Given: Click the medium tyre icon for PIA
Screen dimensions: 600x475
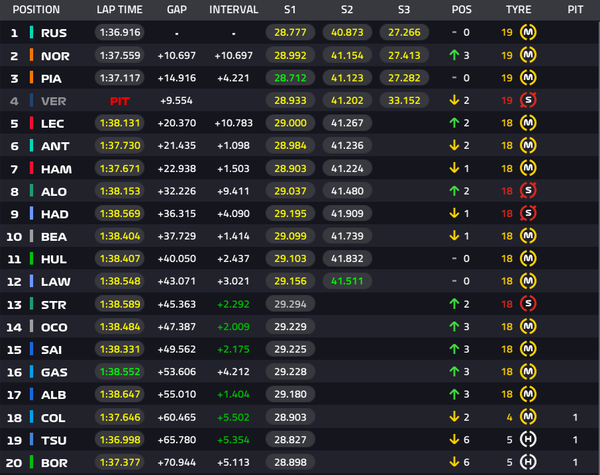Looking at the screenshot, I should pos(528,78).
